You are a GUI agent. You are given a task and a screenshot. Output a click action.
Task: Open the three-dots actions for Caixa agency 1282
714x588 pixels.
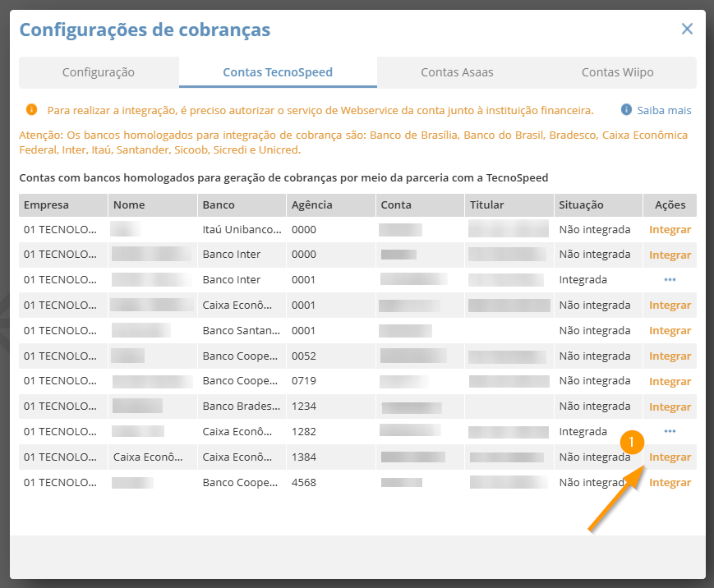pyautogui.click(x=670, y=431)
